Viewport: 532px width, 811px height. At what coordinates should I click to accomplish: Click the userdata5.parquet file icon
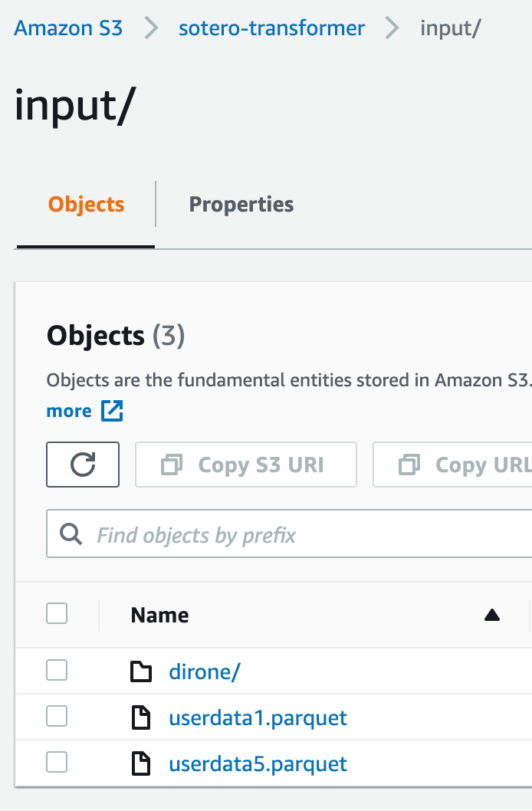[x=140, y=764]
